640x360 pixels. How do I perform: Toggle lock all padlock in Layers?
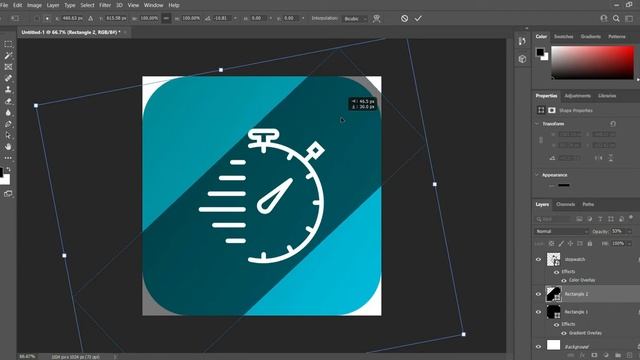coord(590,244)
